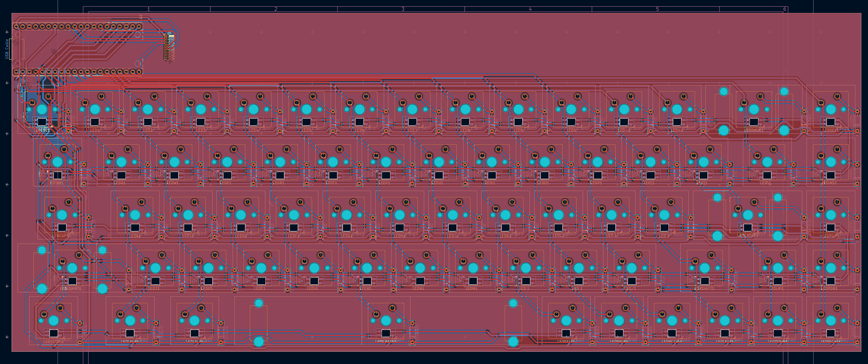Click the LEDO1 label

pos(543,183)
